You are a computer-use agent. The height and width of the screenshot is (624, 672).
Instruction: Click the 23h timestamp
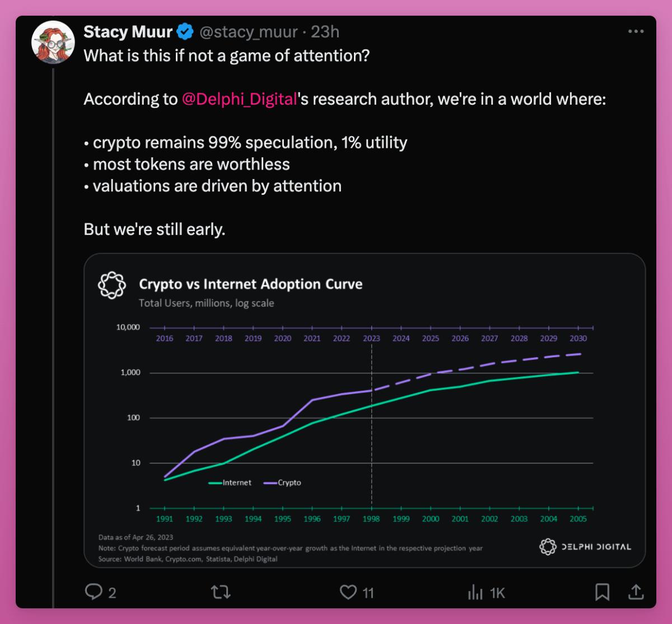click(x=325, y=32)
